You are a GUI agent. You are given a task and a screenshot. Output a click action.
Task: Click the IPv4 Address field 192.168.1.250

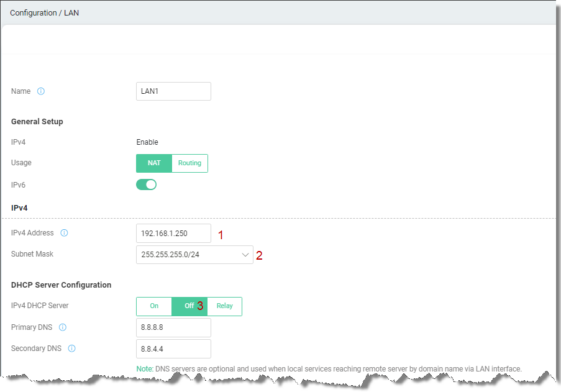173,233
